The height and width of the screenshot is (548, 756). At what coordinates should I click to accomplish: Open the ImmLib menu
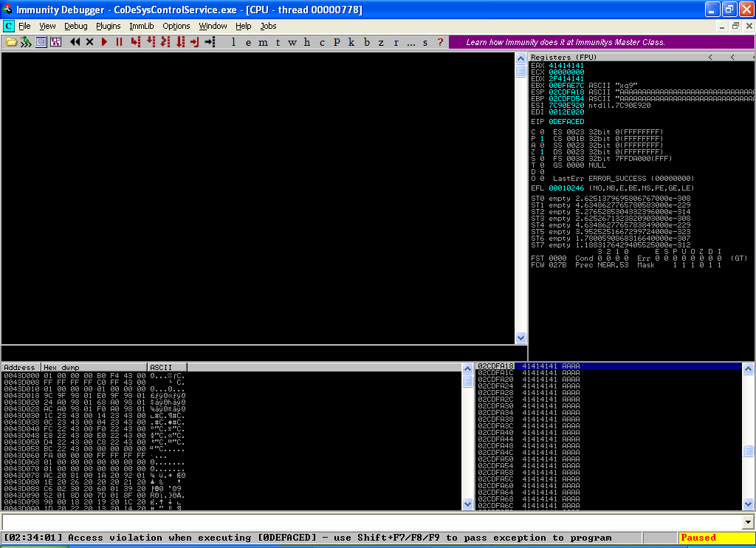tap(141, 26)
